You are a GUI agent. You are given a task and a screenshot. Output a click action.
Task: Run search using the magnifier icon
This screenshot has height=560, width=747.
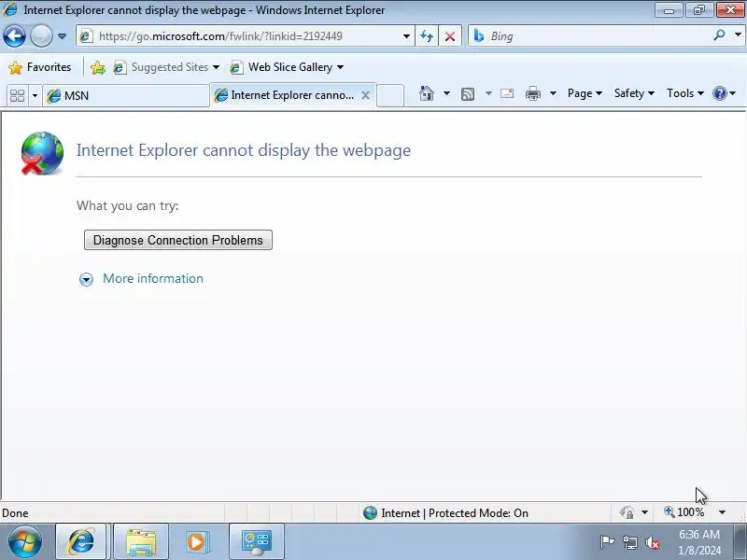click(719, 35)
